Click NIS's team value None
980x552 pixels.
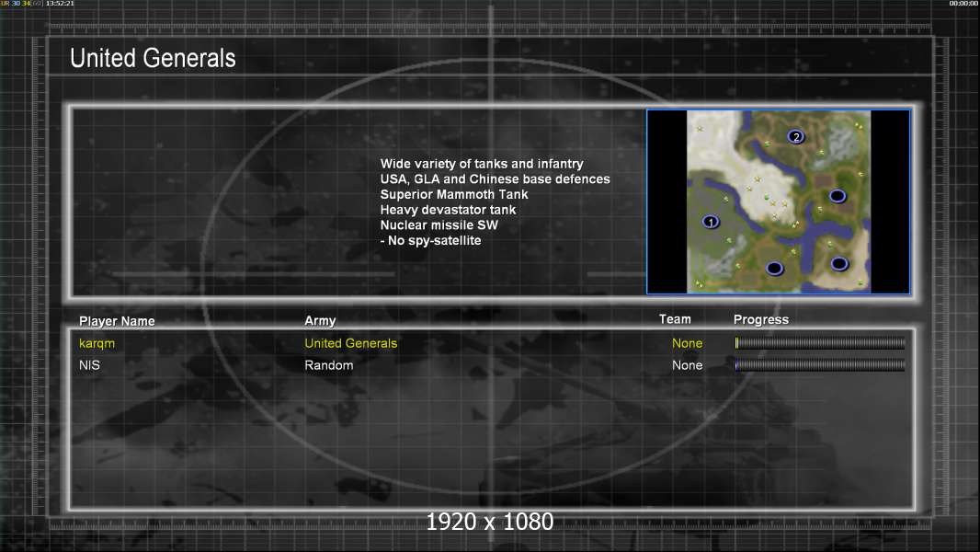(687, 365)
